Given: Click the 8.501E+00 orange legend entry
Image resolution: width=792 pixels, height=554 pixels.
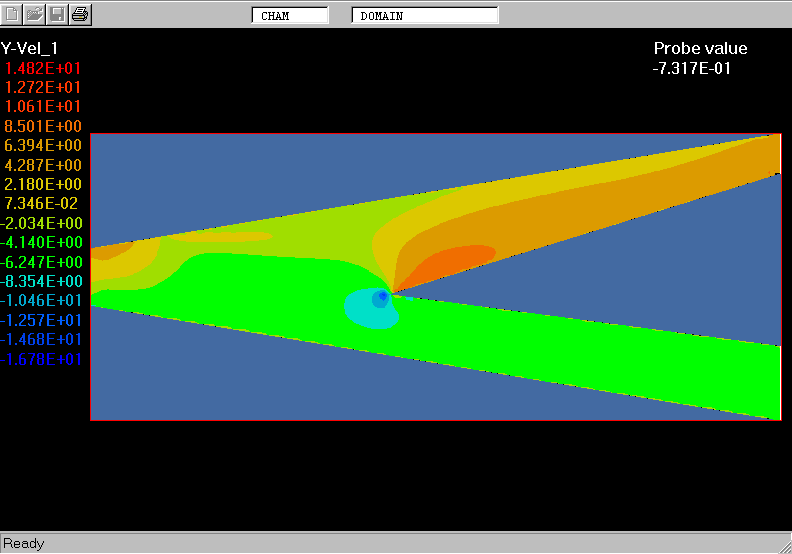Looking at the screenshot, I should coord(43,126).
